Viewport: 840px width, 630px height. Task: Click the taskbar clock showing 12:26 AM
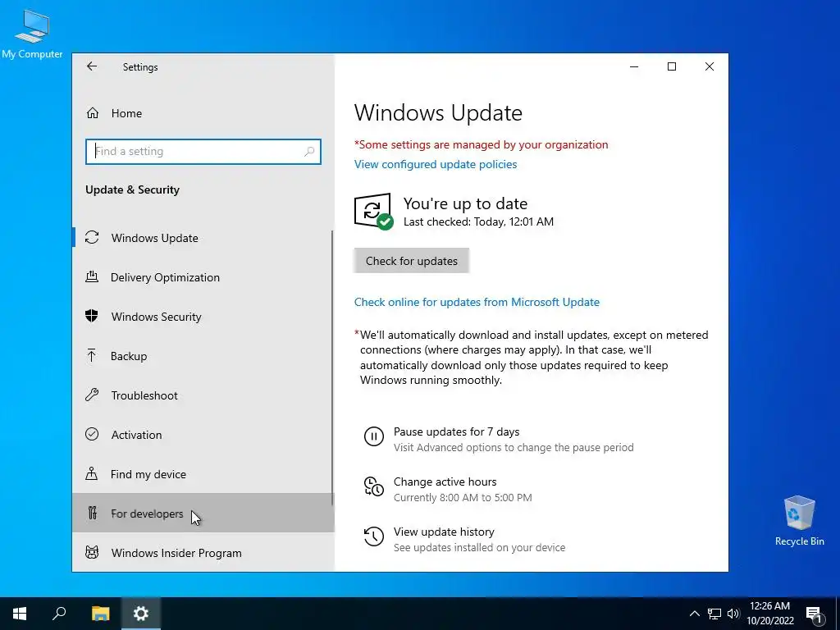click(x=769, y=614)
